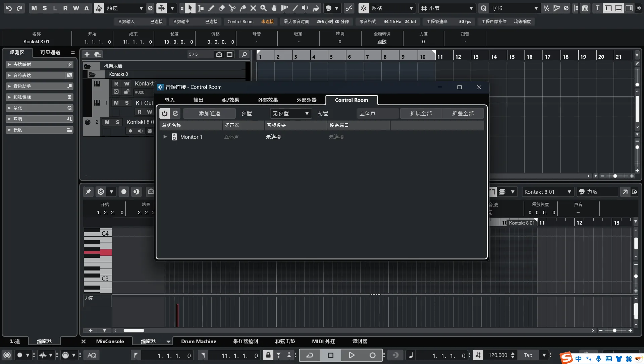Select the Draw pencil tool
The image size is (644, 364).
pos(211,8)
